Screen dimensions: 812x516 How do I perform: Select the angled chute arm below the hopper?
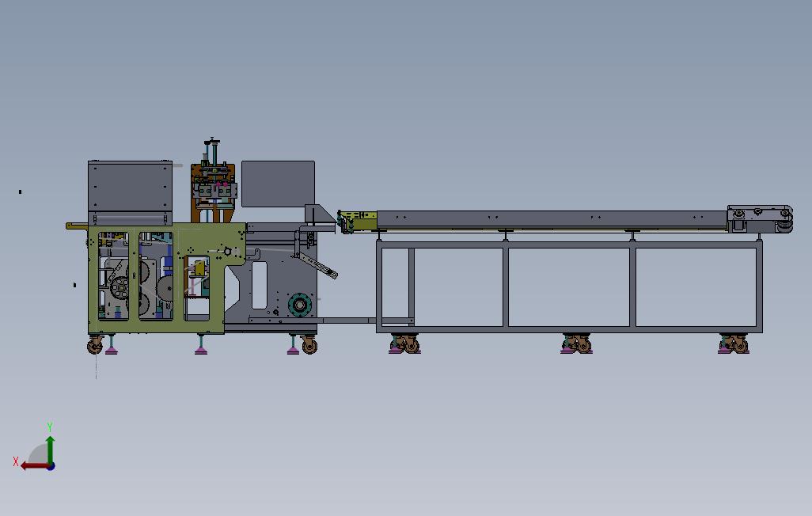coord(317,265)
